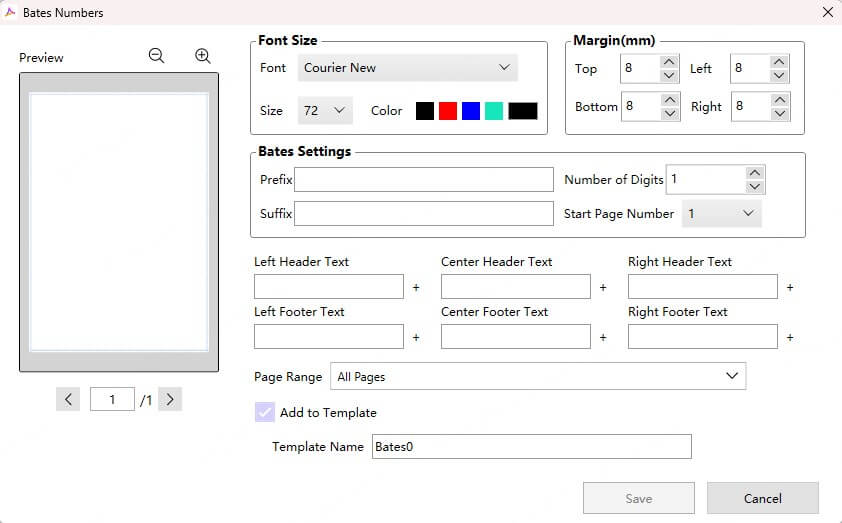842x523 pixels.
Task: Go to previous preview page
Action: point(68,399)
